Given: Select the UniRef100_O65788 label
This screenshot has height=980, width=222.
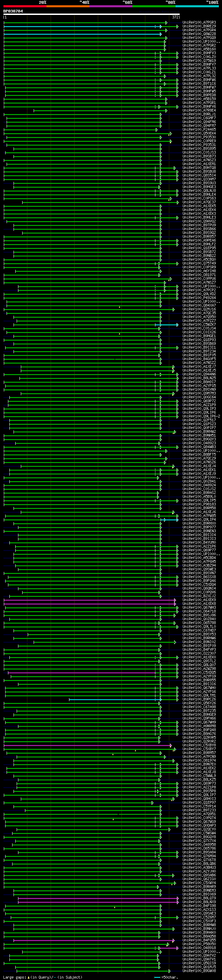Looking at the screenshot, I should [x=199, y=623].
